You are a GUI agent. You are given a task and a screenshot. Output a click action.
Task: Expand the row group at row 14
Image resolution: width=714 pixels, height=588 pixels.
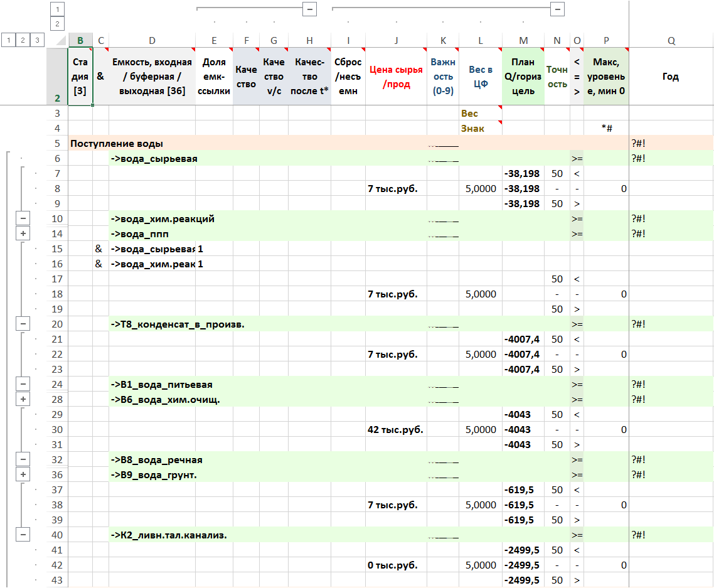click(23, 233)
